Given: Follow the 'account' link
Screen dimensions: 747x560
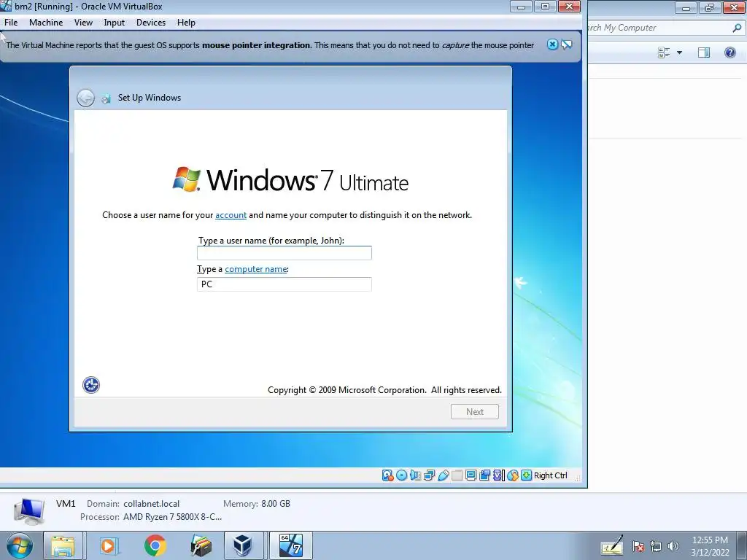Looking at the screenshot, I should click(231, 215).
